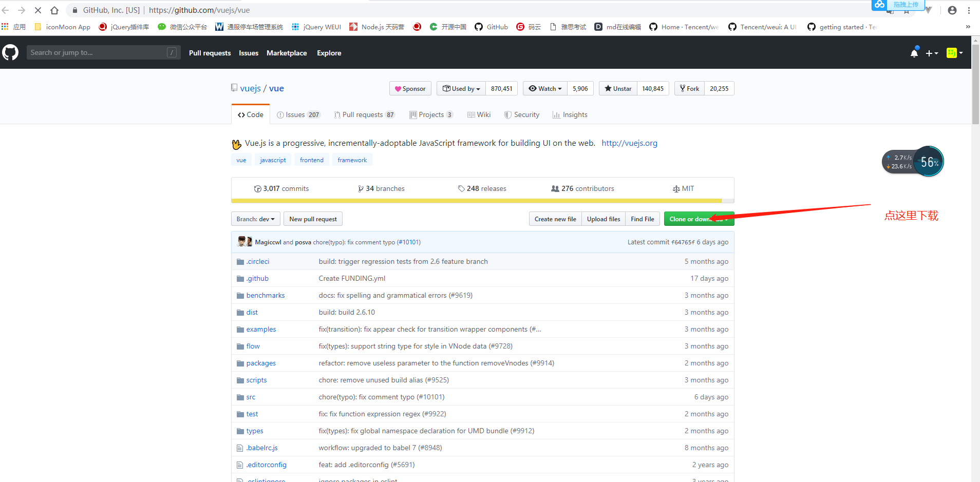Open the GitHub Octocat home logo

(10, 52)
